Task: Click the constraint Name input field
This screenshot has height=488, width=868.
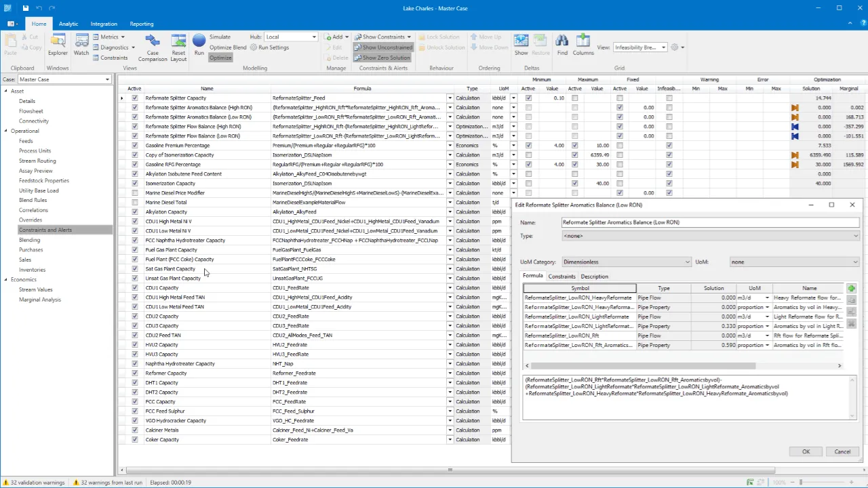Action: pos(709,222)
